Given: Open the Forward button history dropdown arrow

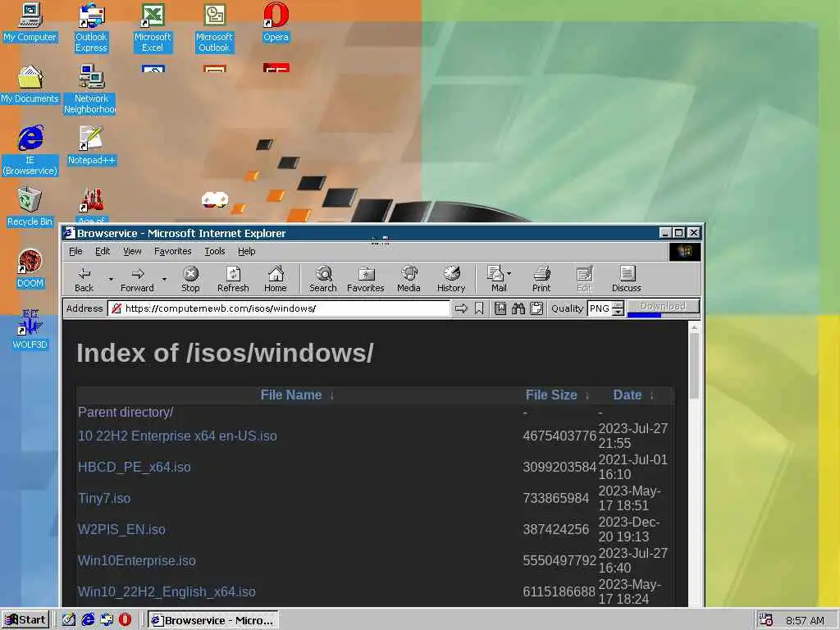Looking at the screenshot, I should [164, 279].
